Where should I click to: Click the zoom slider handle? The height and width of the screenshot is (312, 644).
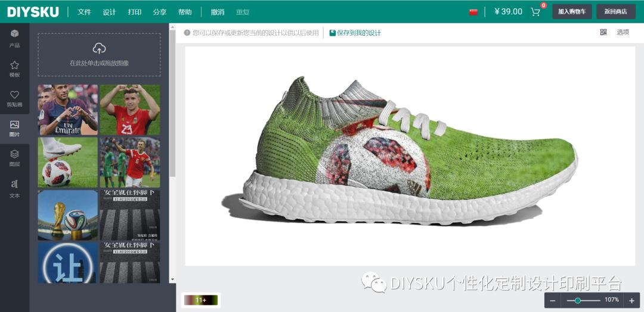(x=577, y=301)
